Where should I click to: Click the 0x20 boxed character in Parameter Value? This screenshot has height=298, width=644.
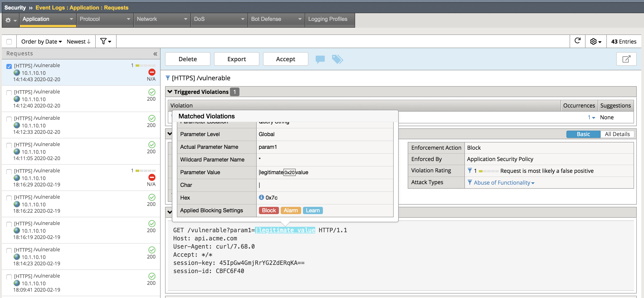click(x=290, y=172)
